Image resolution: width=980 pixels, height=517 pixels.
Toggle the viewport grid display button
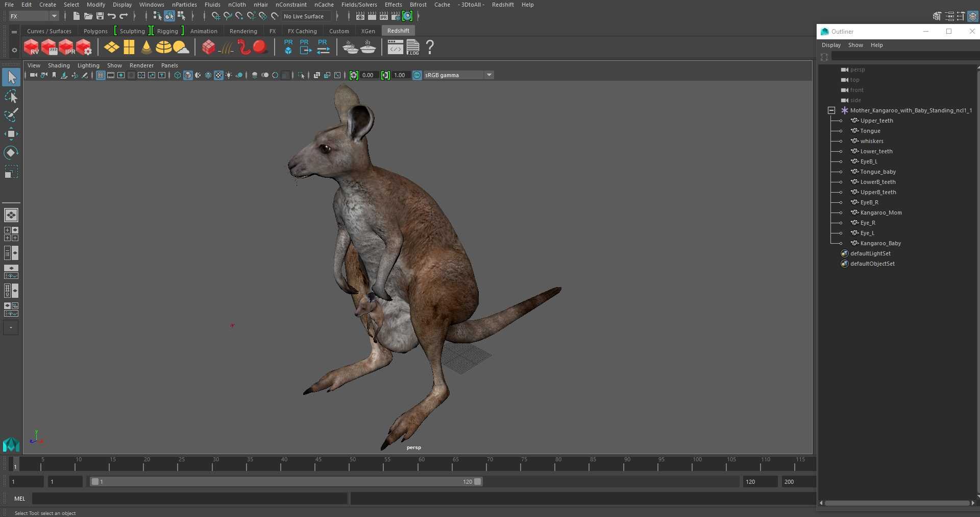101,75
